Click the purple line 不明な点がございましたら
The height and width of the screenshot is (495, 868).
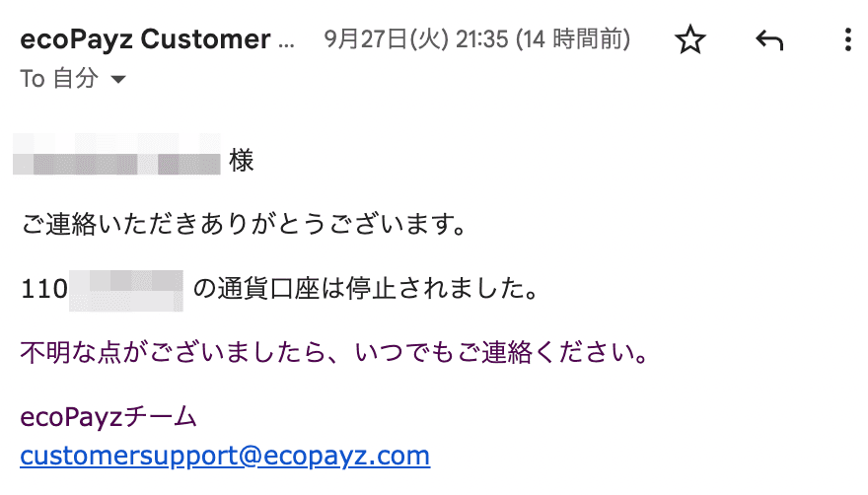(x=173, y=352)
